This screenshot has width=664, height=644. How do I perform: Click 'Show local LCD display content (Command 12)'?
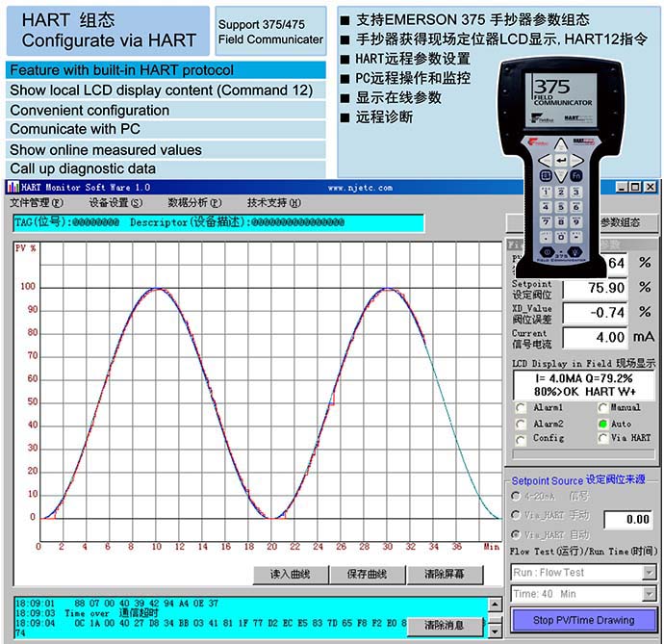click(x=166, y=90)
